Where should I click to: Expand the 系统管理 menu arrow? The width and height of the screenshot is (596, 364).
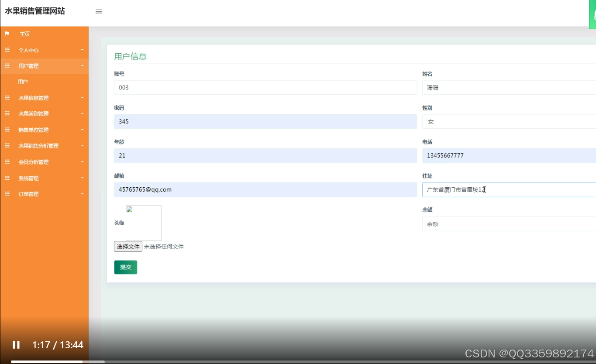point(82,178)
